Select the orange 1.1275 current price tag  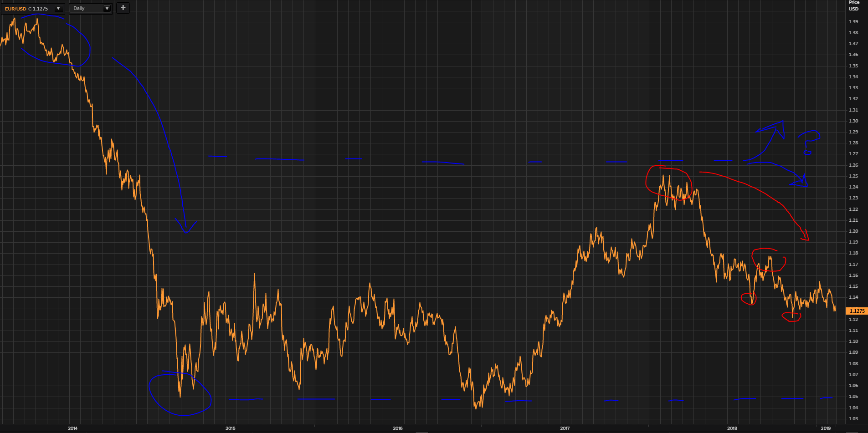point(856,311)
